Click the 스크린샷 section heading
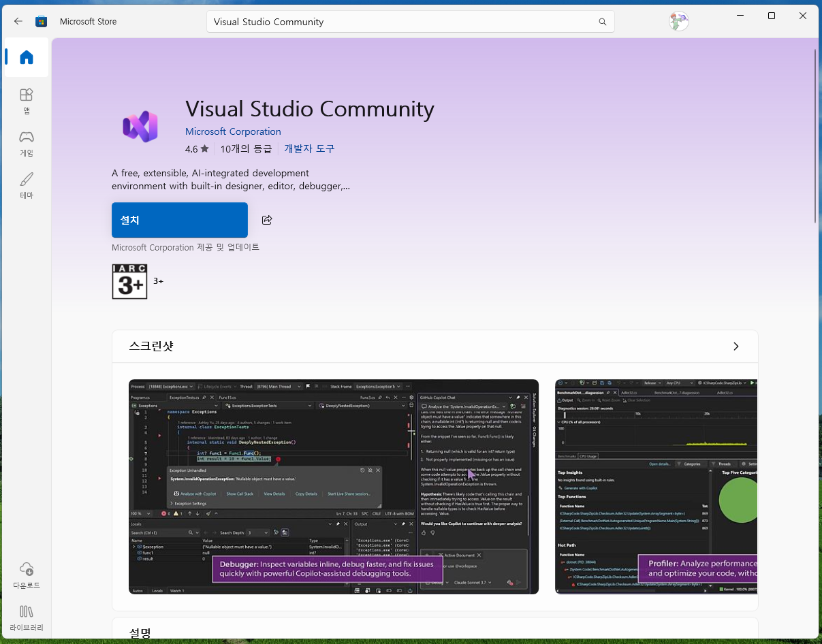 (151, 347)
